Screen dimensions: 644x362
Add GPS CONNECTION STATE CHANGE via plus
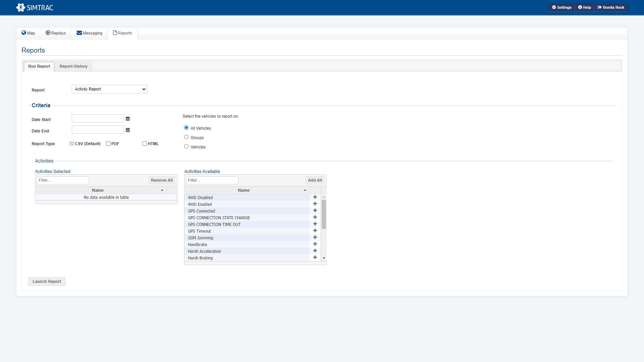coord(315,217)
